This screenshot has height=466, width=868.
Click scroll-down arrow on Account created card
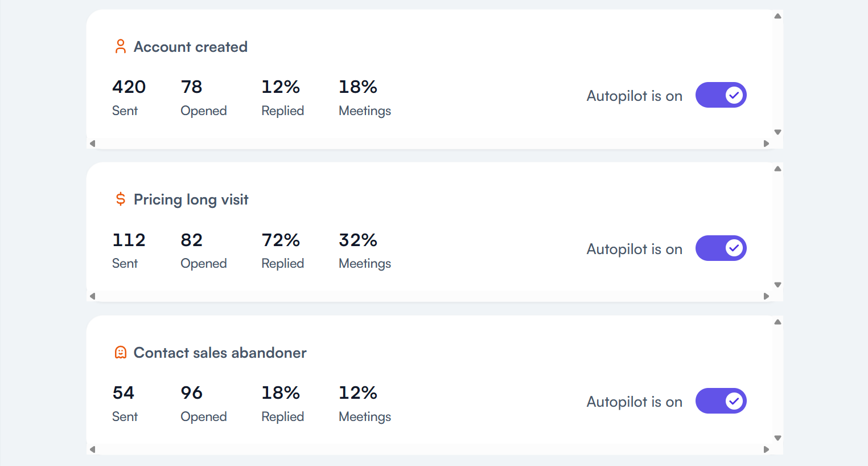click(x=778, y=132)
